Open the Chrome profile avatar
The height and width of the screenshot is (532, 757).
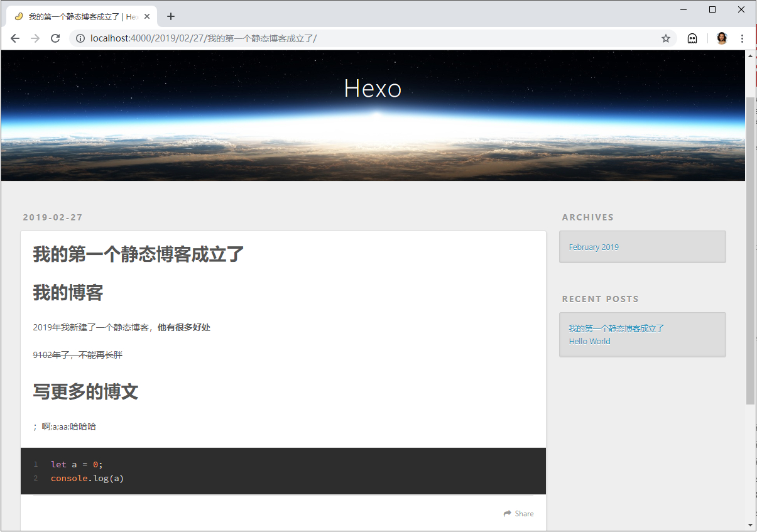[721, 38]
